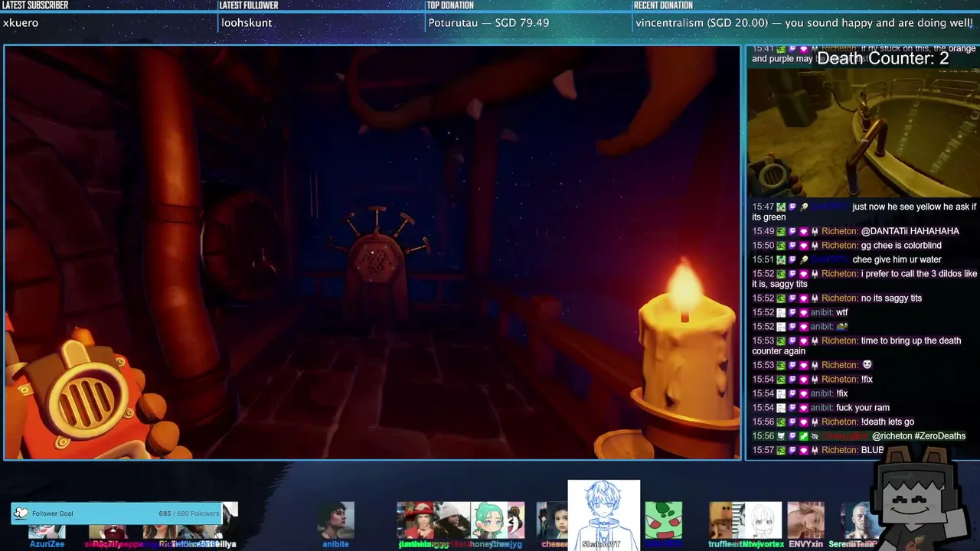This screenshot has height=551, width=980.
Task: Click the '685 / 690 Followers' count
Action: [188, 514]
